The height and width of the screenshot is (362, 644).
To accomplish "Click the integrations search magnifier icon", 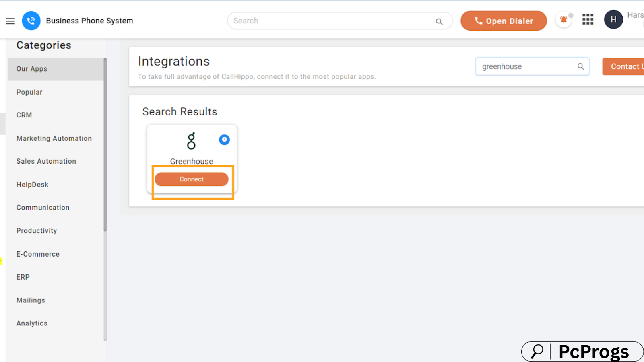I will [x=580, y=67].
